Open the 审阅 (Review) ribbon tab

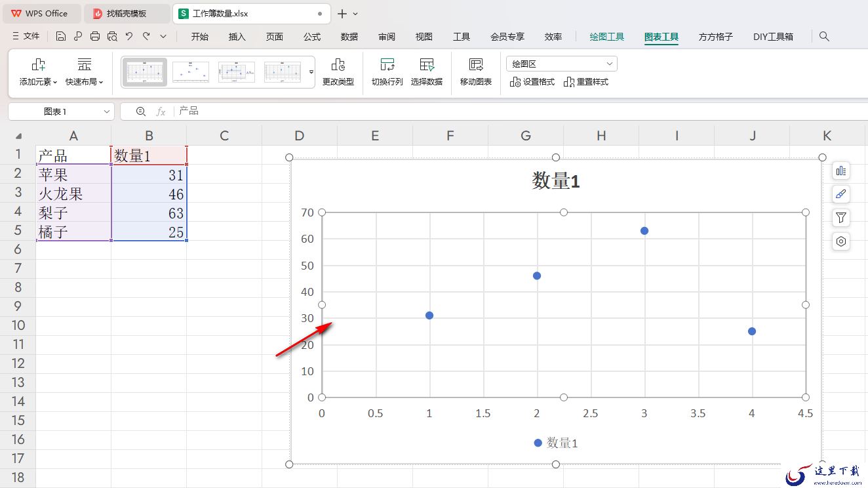point(387,37)
